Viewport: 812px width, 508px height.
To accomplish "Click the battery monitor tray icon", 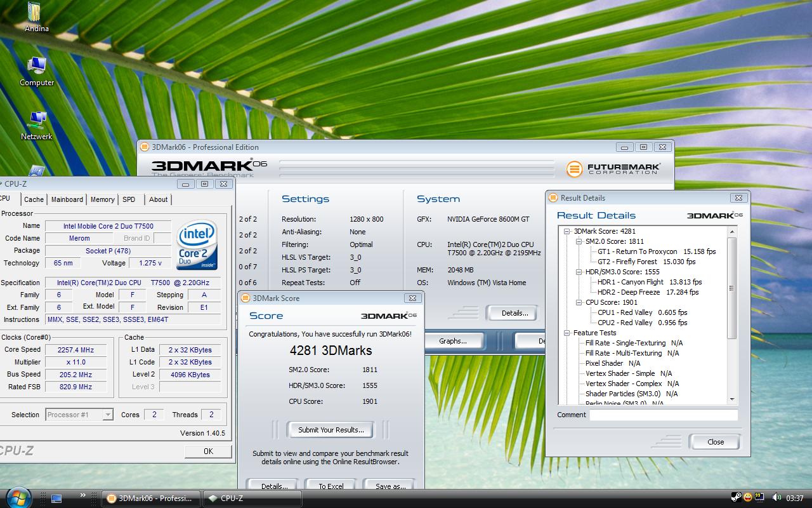I will [759, 498].
